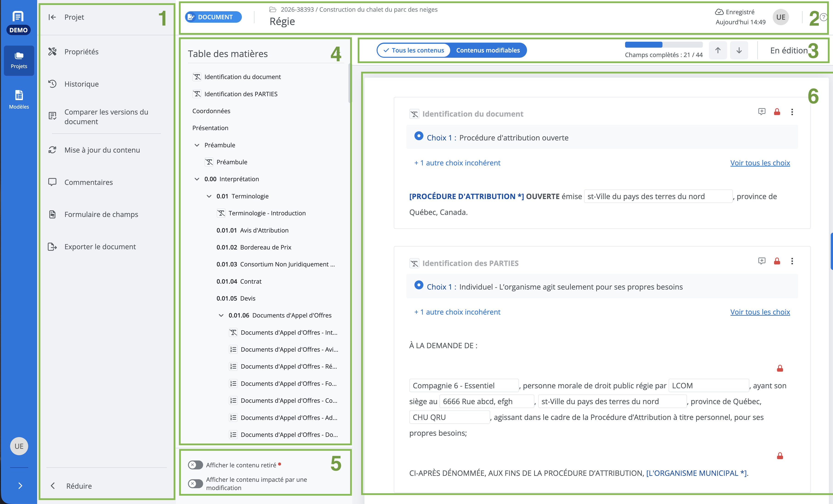Click Voir tous les choix under Identification du document
Image resolution: width=833 pixels, height=504 pixels.
tap(760, 163)
